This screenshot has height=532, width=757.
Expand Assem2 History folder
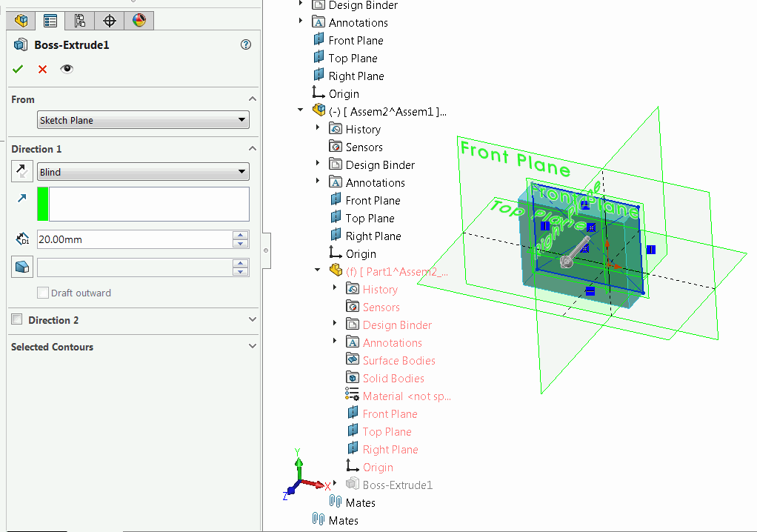click(x=318, y=127)
